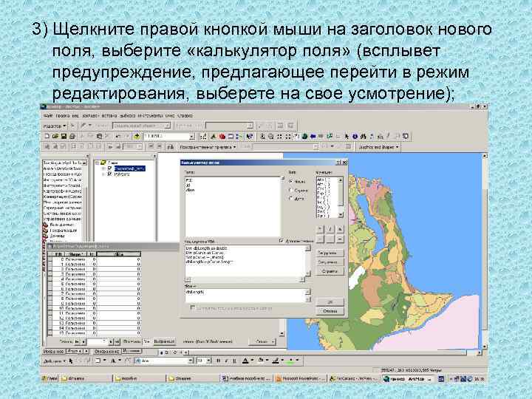This screenshot has width=532, height=399.
Task: Open the File menu
Action: (x=48, y=116)
